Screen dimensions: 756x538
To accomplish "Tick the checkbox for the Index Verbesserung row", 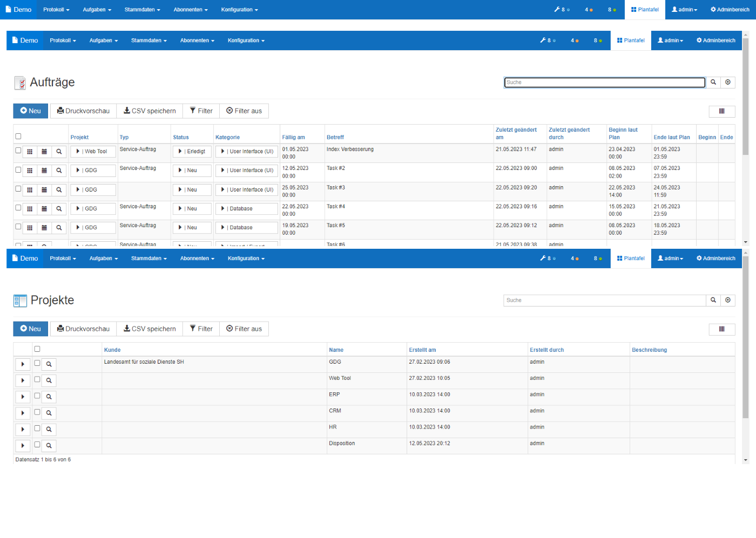I will (x=18, y=151).
